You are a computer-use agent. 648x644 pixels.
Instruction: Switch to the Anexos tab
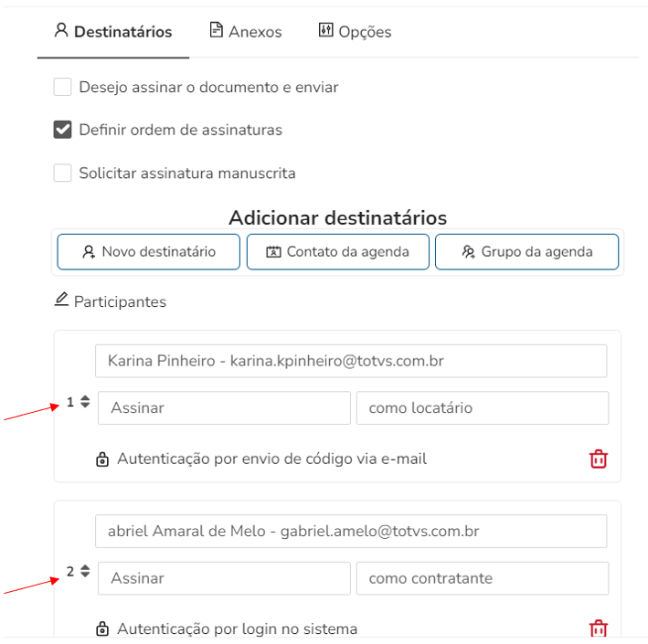point(245,32)
